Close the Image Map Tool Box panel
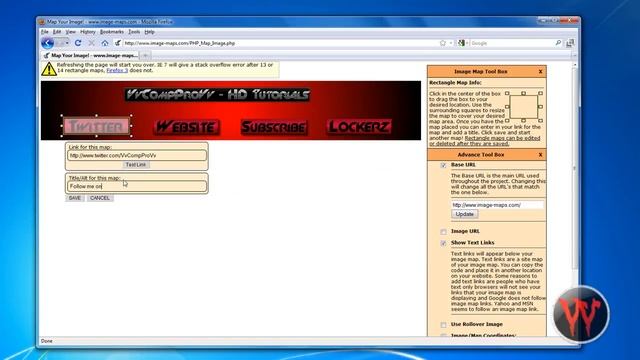The height and width of the screenshot is (360, 640). [540, 71]
